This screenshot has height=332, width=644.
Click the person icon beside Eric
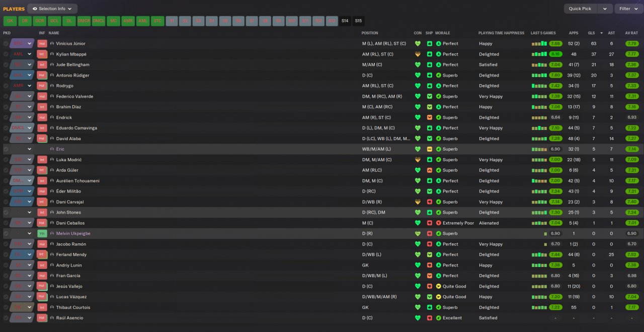(x=52, y=149)
